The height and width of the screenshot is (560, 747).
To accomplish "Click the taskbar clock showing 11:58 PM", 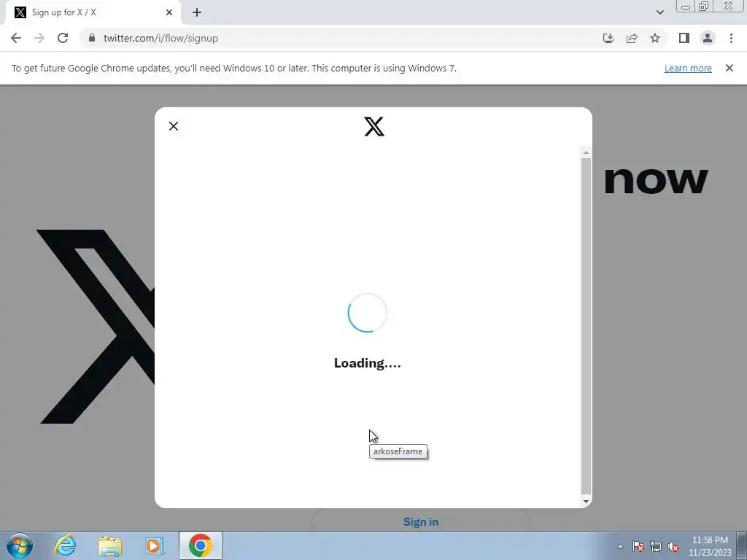I will click(710, 546).
